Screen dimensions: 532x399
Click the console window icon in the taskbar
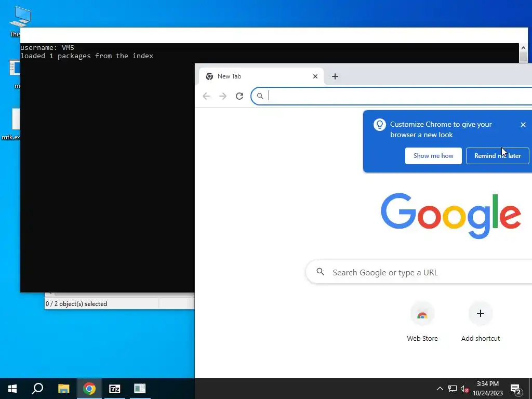point(140,389)
